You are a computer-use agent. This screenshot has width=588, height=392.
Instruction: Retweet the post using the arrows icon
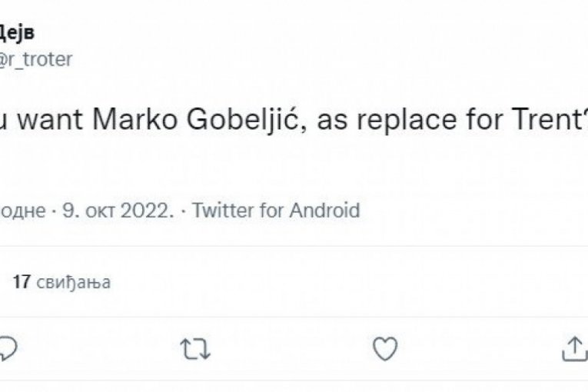[x=194, y=349]
